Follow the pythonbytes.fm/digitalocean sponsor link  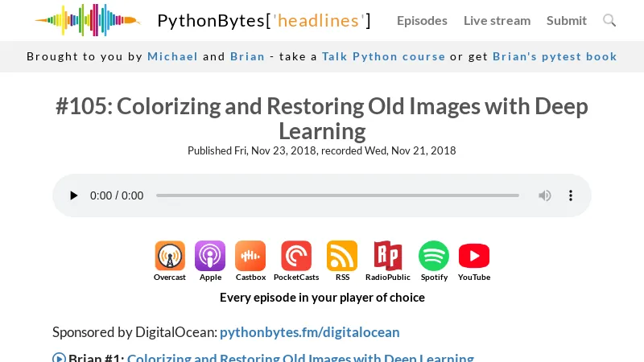(x=309, y=332)
